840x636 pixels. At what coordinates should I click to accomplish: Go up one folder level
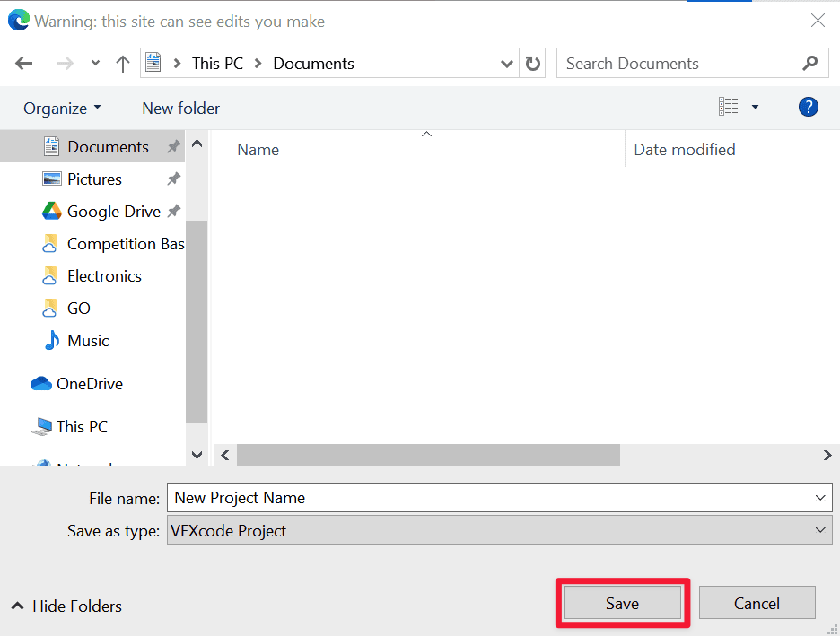123,63
